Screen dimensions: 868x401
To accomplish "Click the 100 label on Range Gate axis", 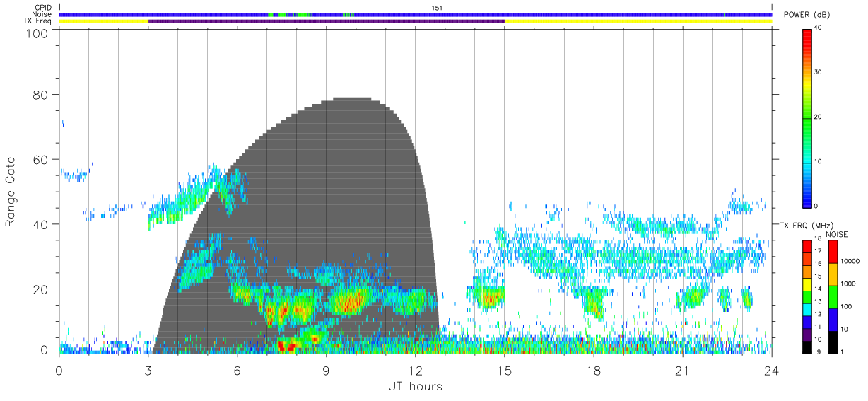I will pyautogui.click(x=38, y=33).
